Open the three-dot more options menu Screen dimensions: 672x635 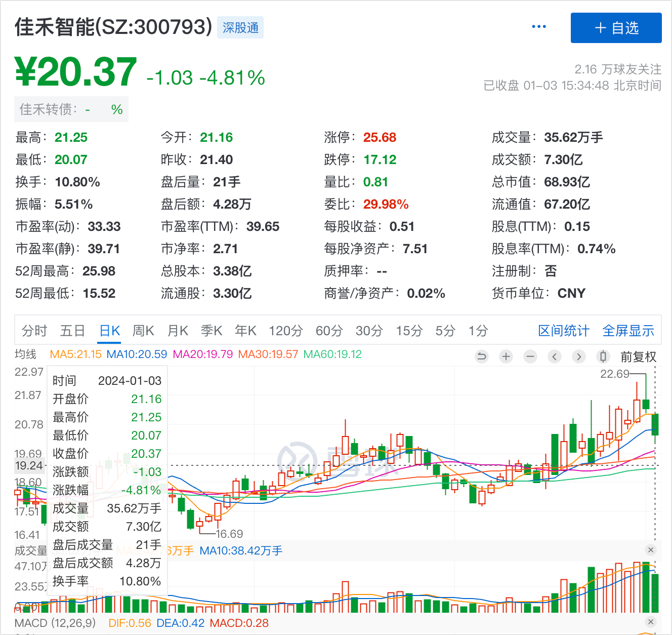click(x=539, y=27)
